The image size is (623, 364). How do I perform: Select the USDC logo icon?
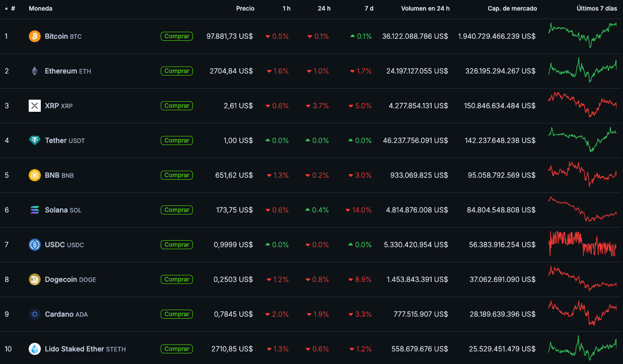35,245
